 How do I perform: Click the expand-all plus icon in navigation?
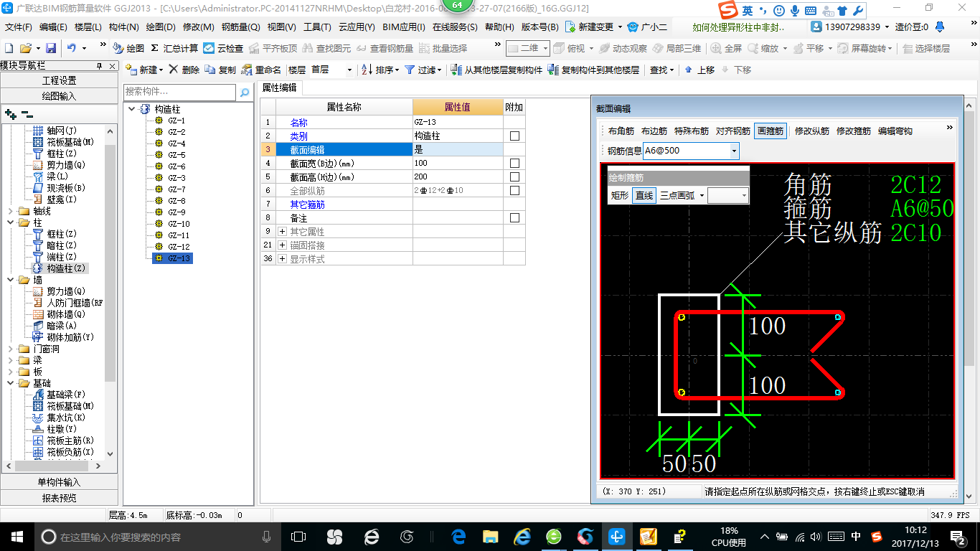pyautogui.click(x=10, y=113)
